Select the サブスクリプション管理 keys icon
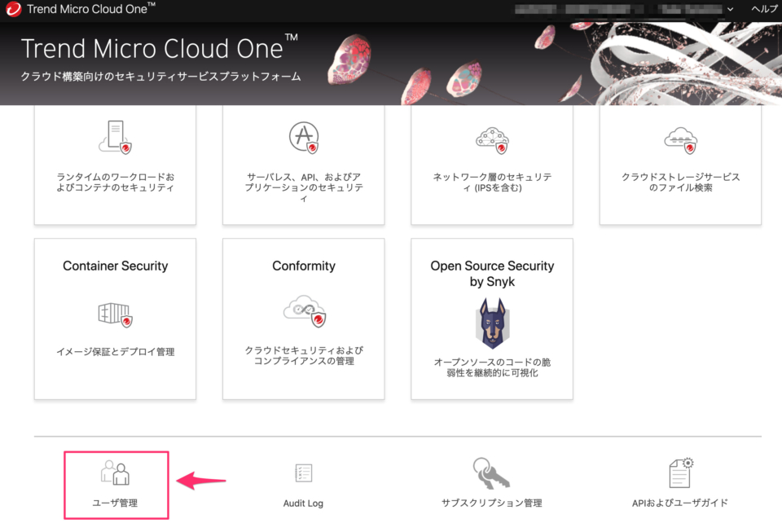 click(x=490, y=473)
